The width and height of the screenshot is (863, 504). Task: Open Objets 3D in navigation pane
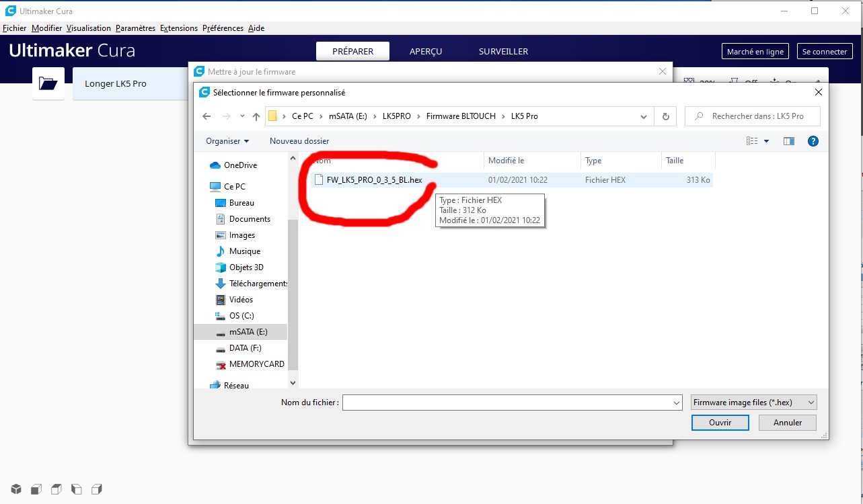(246, 267)
